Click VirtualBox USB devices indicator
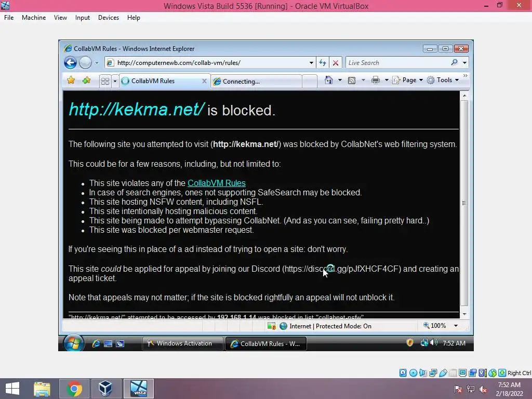 (x=443, y=373)
